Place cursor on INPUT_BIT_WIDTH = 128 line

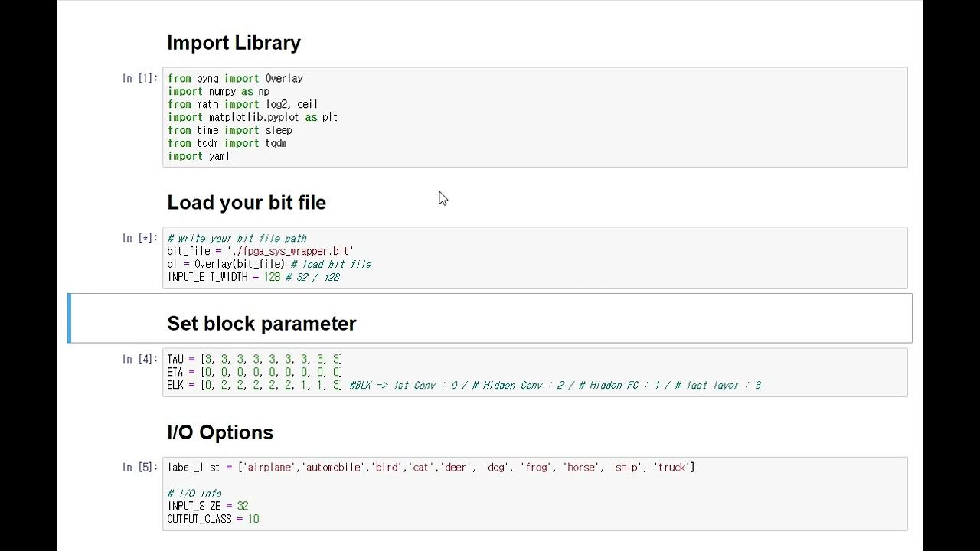(x=253, y=277)
